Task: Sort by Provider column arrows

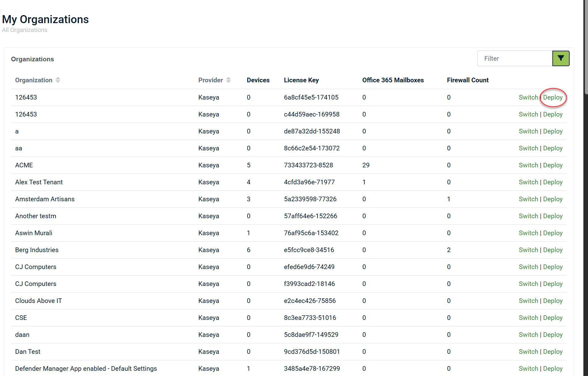Action: click(x=228, y=80)
